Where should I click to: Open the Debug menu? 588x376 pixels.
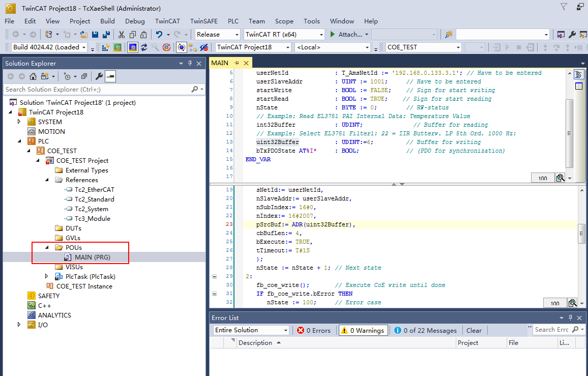click(x=135, y=21)
